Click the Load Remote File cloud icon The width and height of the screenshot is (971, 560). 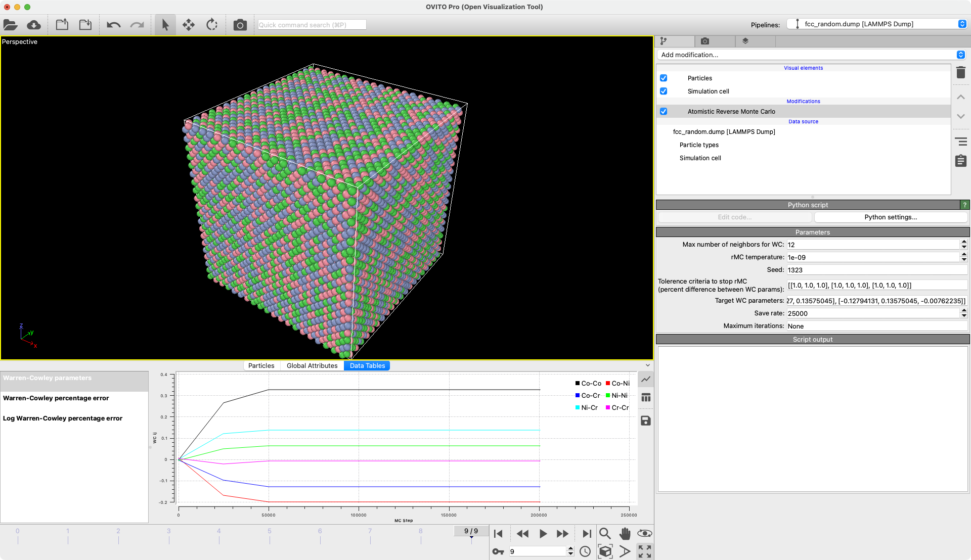tap(34, 25)
